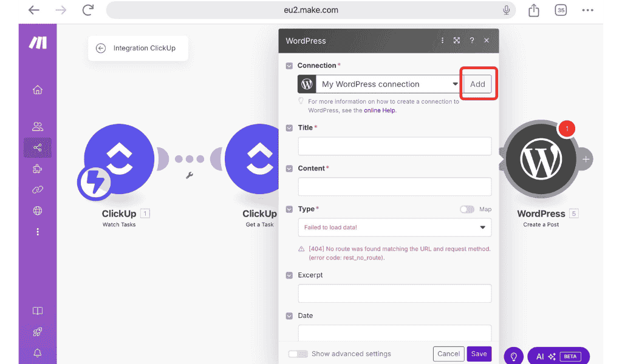Open the WordPress panel three-dots menu

[442, 41]
